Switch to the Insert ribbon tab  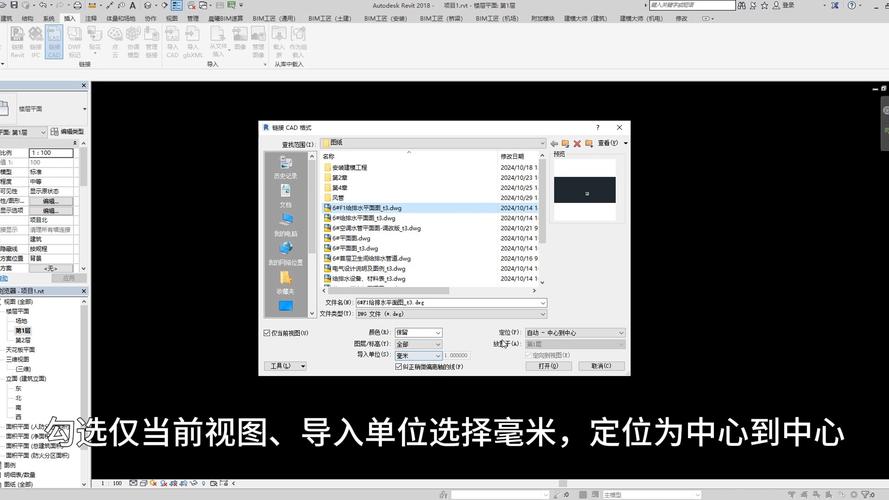(x=70, y=18)
